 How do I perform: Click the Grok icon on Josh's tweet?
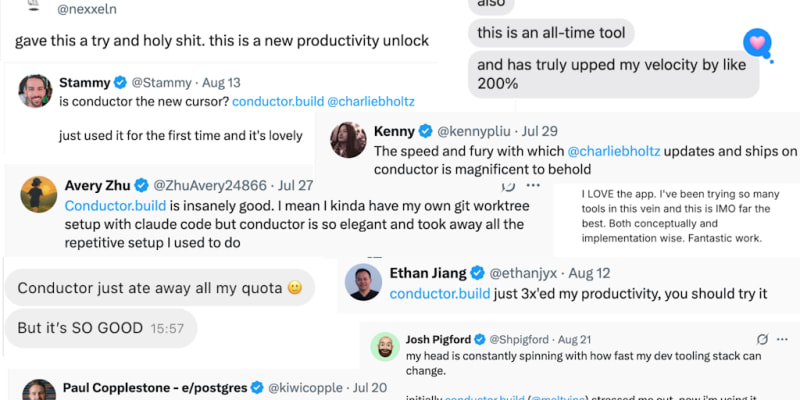pyautogui.click(x=762, y=340)
